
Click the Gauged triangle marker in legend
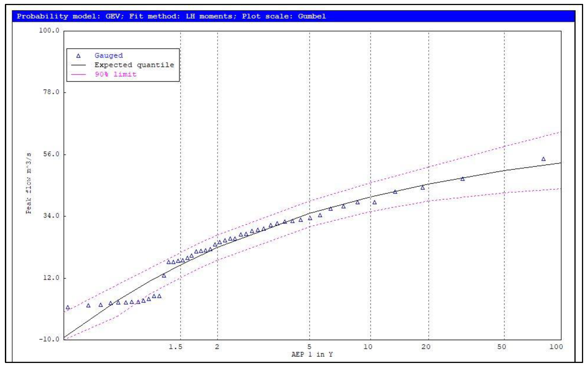click(x=78, y=56)
